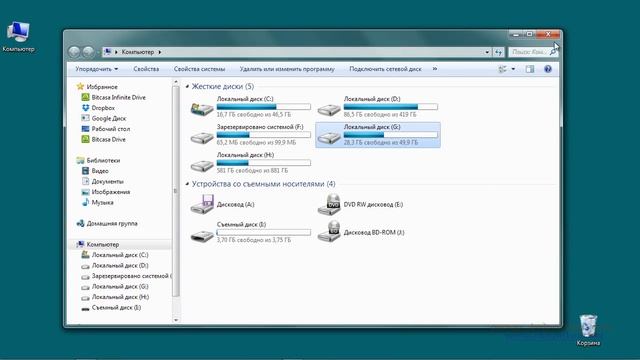
Task: Open the dropdown arrow after Компьютер breadcrumb
Action: coord(160,52)
